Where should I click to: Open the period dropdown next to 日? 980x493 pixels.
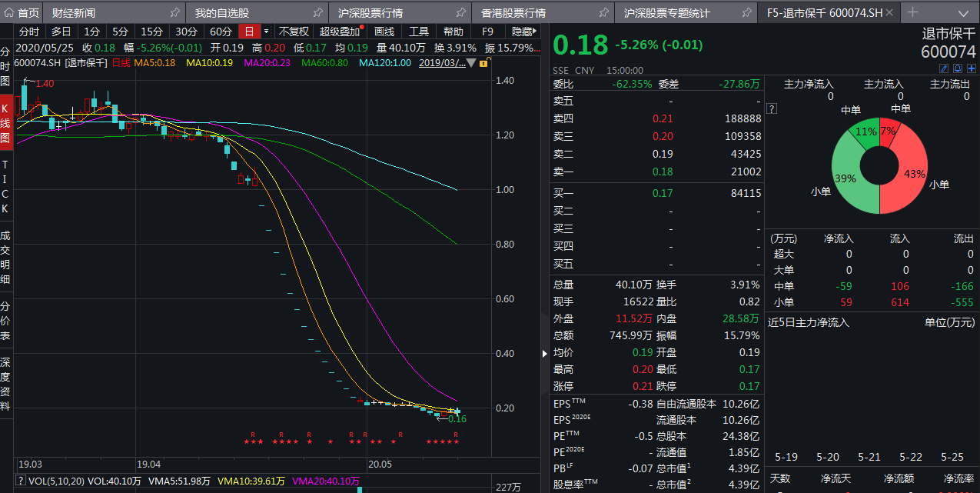pos(266,32)
